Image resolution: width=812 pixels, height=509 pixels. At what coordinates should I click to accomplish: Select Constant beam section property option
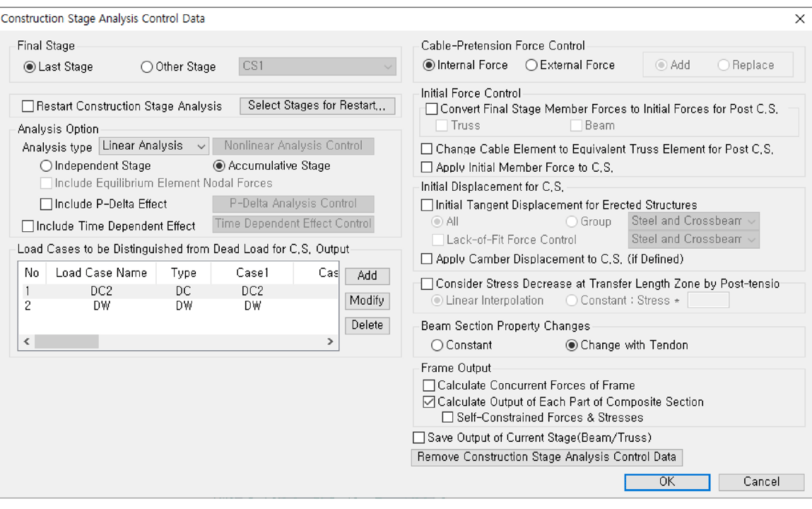[x=437, y=346]
